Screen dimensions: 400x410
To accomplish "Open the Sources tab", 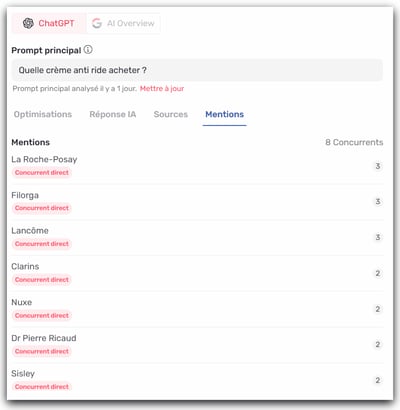I will [171, 114].
